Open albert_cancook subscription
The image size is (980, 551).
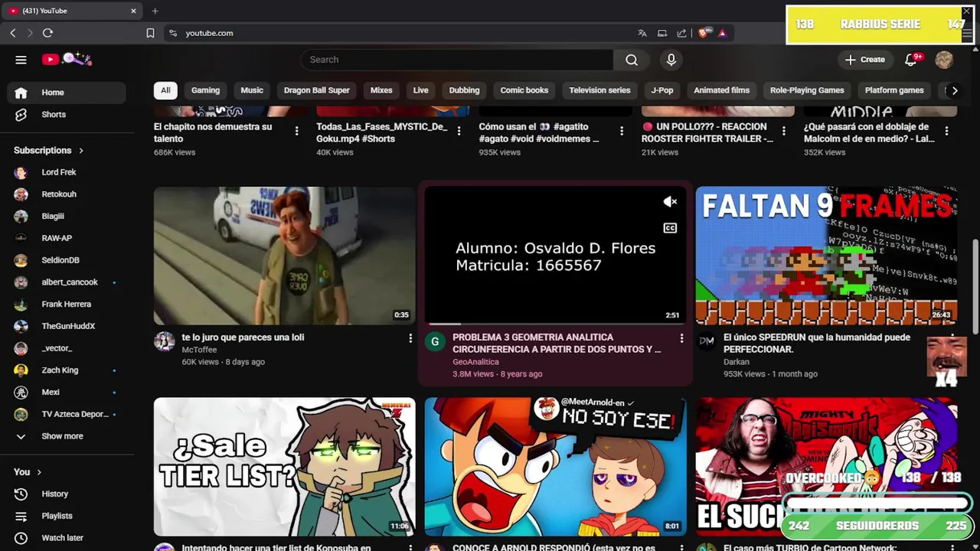(x=65, y=282)
